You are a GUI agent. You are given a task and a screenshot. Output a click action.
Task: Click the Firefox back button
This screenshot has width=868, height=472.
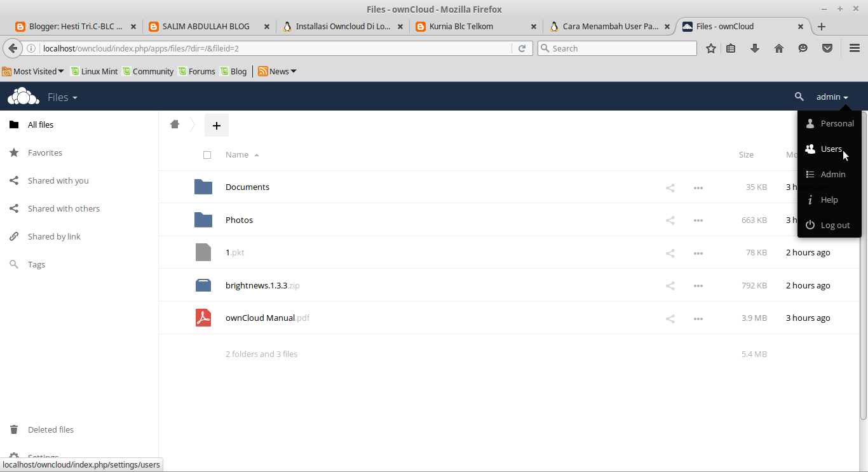(13, 48)
